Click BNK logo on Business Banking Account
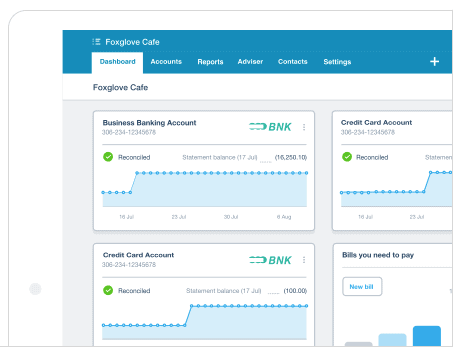Image resolution: width=464 pixels, height=360 pixels. (x=270, y=127)
